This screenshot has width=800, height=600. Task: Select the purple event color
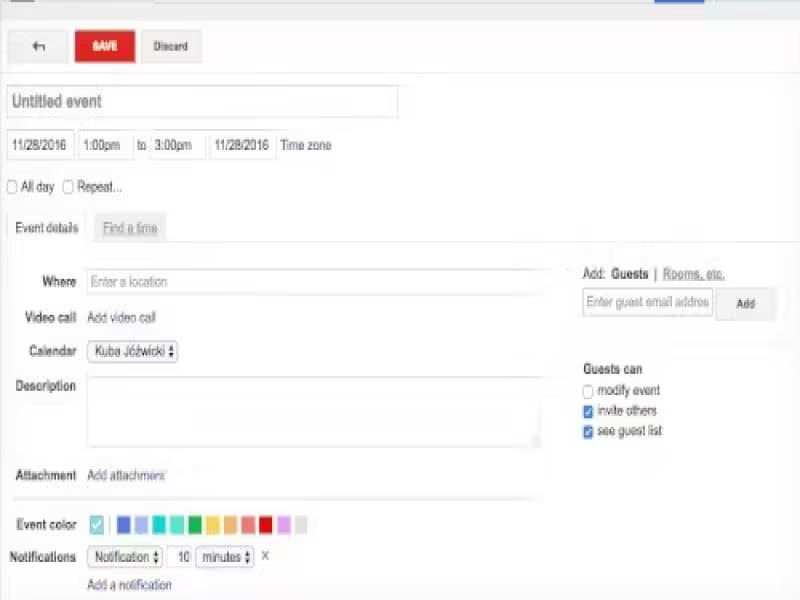[x=284, y=524]
